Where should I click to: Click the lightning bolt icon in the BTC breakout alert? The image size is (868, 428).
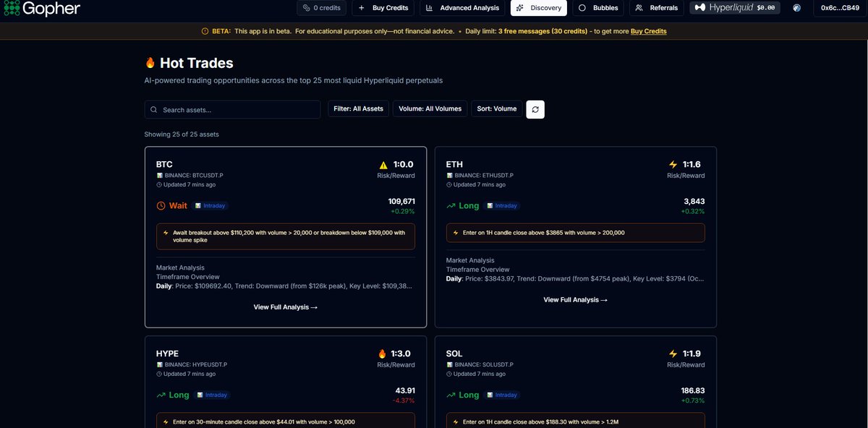[166, 233]
